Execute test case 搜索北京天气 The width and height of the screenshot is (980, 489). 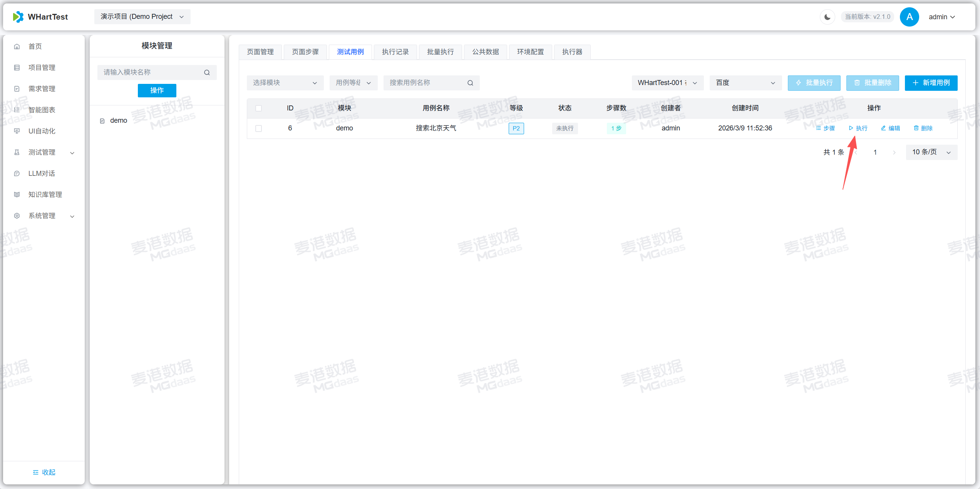[858, 128]
